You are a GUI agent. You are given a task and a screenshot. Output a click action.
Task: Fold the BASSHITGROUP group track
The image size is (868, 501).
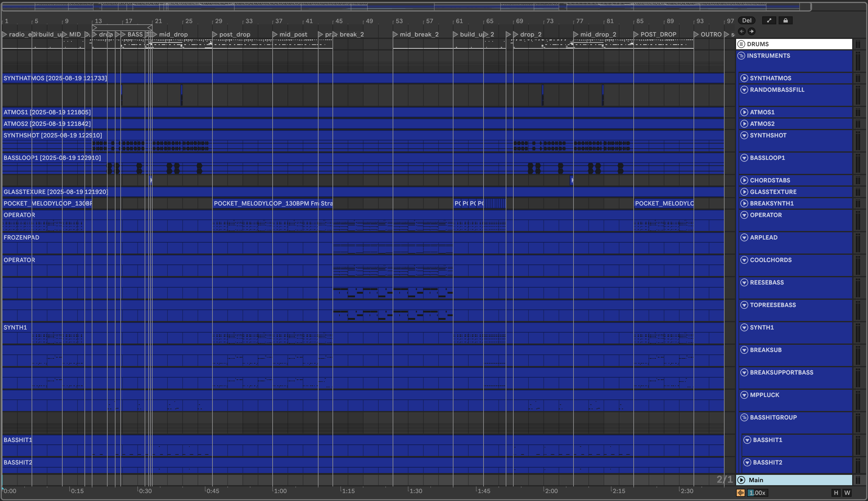[744, 417]
